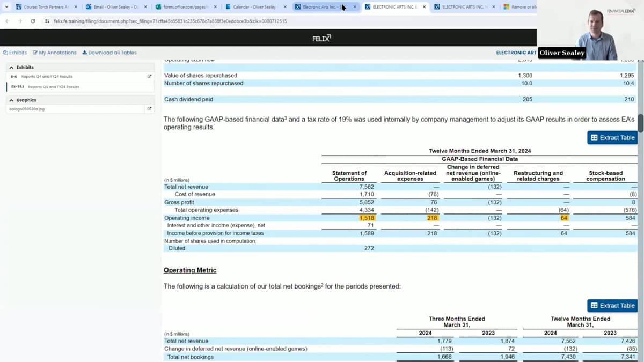The width and height of the screenshot is (644, 362).
Task: Open the 8-K exhibit in new window icon
Action: pos(150,76)
